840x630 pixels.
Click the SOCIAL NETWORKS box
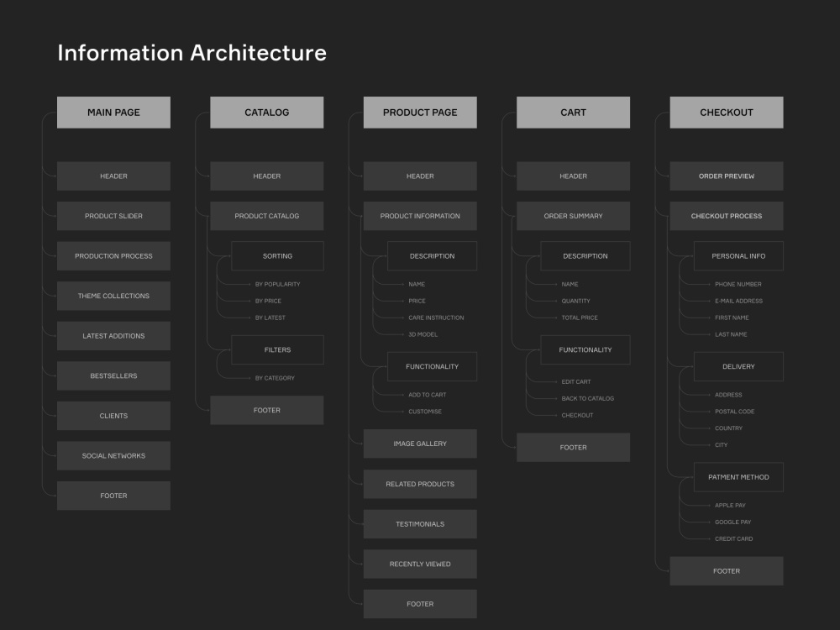(x=113, y=455)
